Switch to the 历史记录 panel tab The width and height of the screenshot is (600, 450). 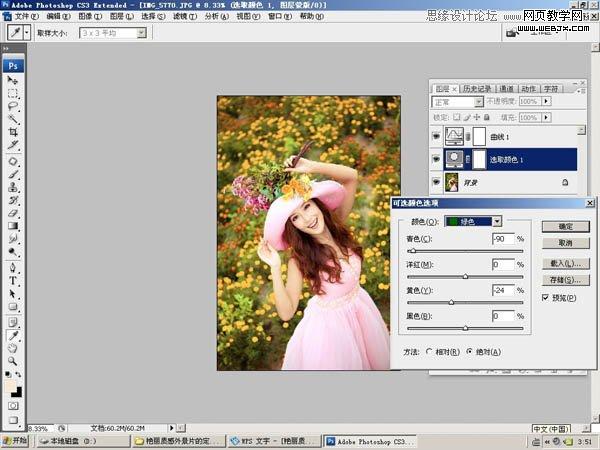point(476,88)
